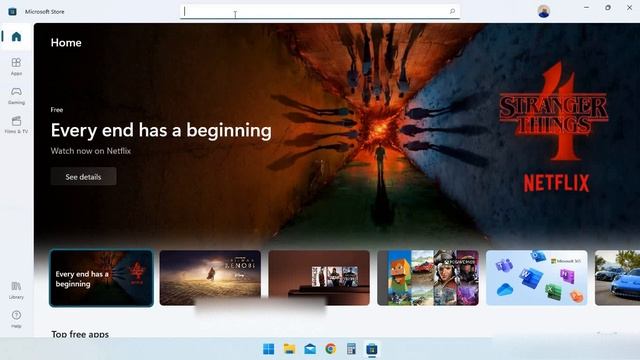This screenshot has height=360, width=640.
Task: Open Films & TV in sidebar
Action: [16, 124]
